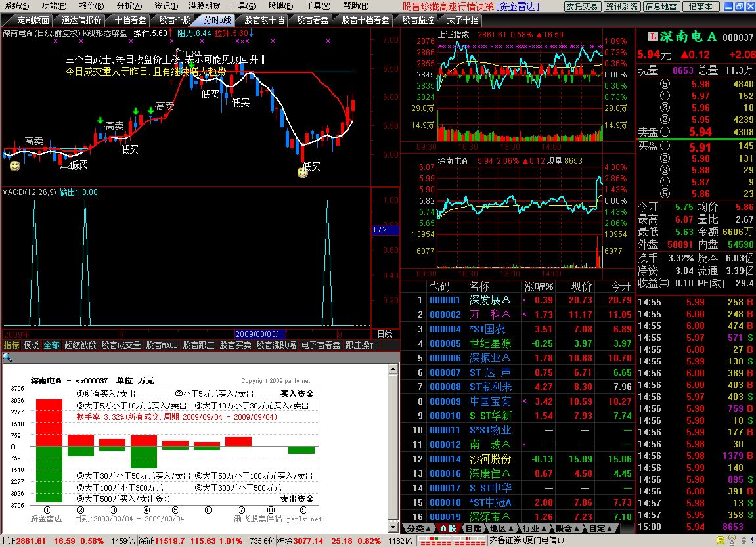Click the 齐鲁证券 server status text
The height and width of the screenshot is (547, 756).
coord(527,540)
